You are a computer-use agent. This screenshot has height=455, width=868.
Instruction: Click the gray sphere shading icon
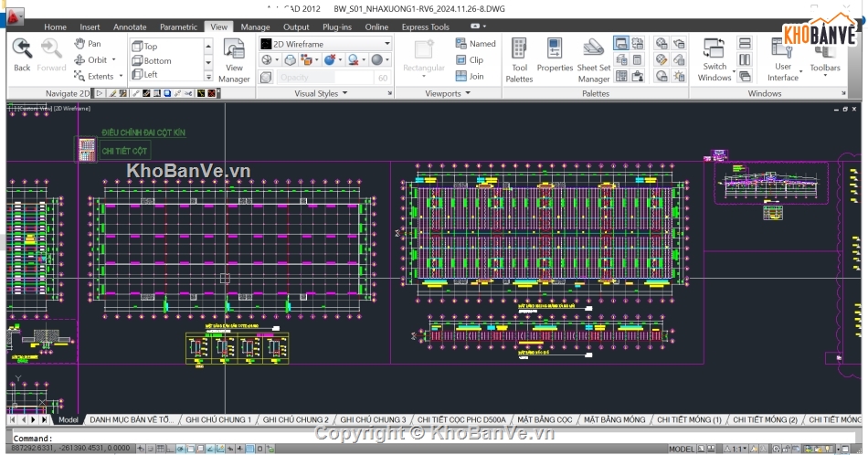pos(377,59)
